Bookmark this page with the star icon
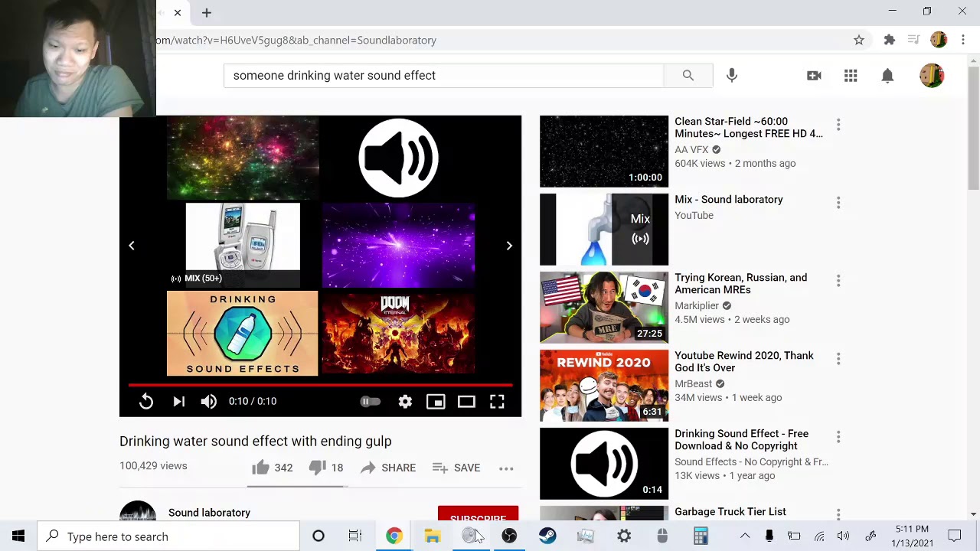The height and width of the screenshot is (551, 980). point(859,40)
